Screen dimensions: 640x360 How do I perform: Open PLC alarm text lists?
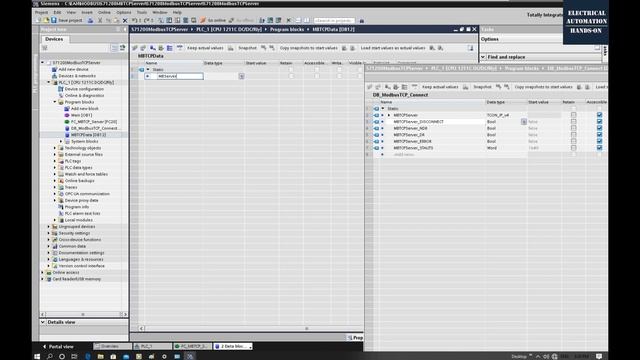(x=82, y=213)
